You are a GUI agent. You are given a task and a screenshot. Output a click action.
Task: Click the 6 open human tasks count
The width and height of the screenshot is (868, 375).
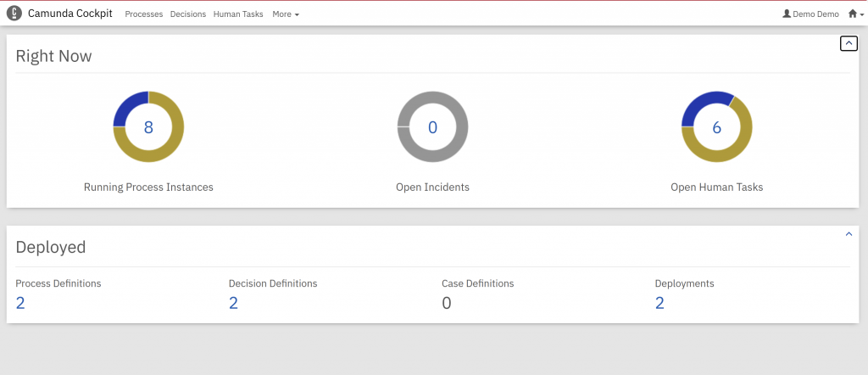(x=717, y=127)
